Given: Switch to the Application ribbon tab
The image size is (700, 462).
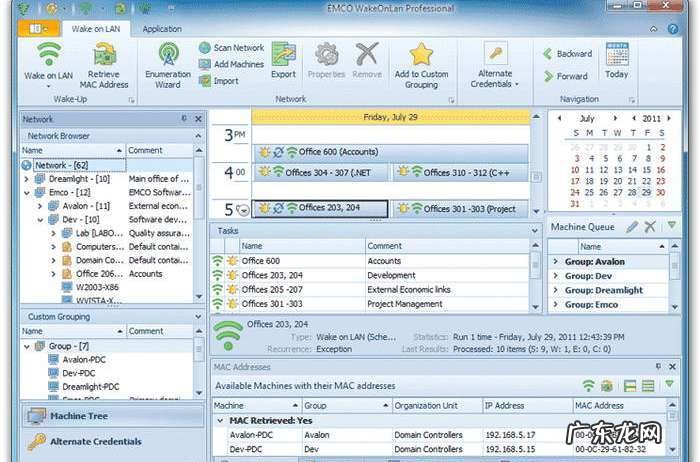Looking at the screenshot, I should pos(162,29).
